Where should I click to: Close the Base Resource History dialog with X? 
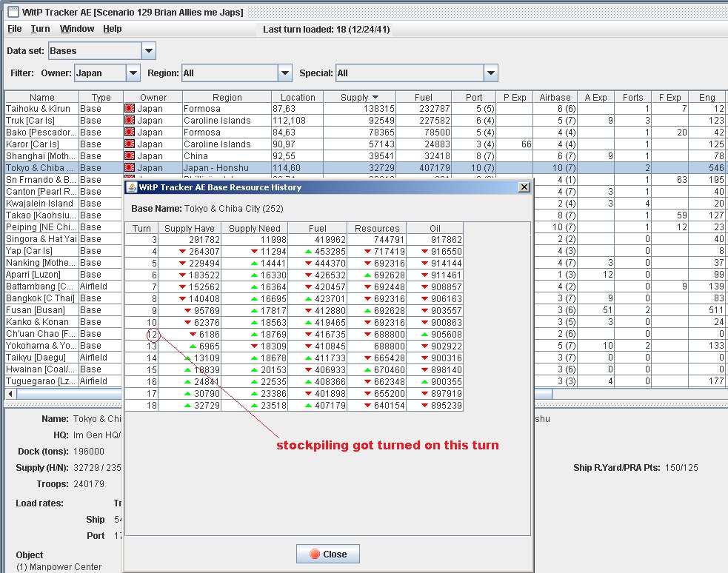coord(524,187)
